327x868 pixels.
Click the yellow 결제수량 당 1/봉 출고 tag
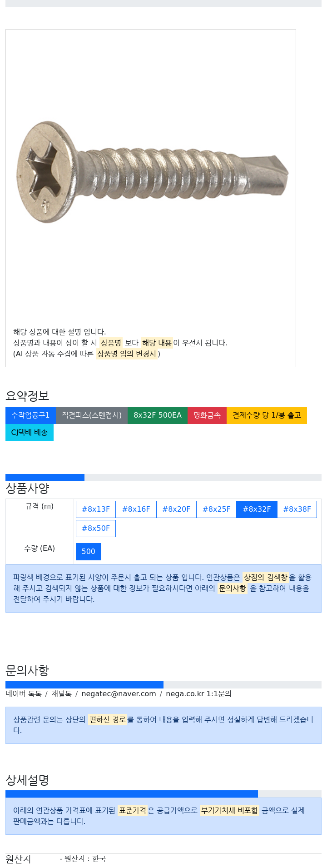pyautogui.click(x=267, y=415)
